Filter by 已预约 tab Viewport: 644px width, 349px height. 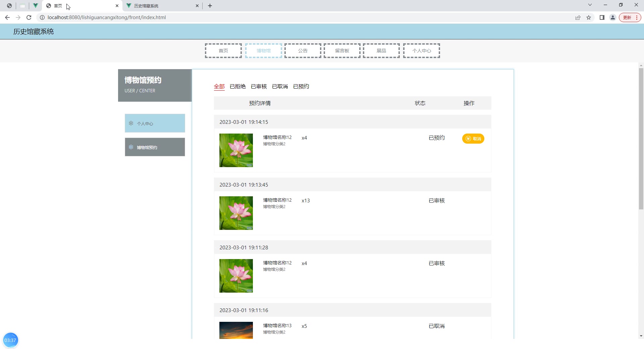coord(301,87)
